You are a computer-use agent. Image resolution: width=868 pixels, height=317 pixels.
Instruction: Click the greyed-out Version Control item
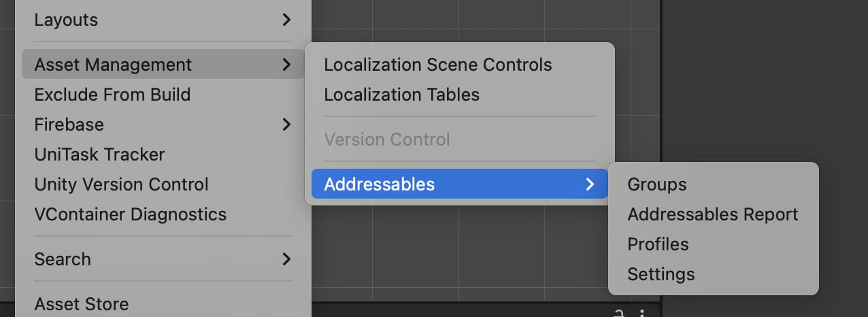click(x=387, y=139)
